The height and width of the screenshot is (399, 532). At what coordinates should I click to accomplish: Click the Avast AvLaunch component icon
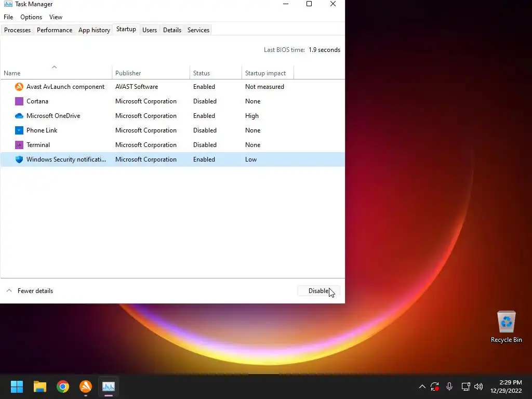pyautogui.click(x=19, y=87)
